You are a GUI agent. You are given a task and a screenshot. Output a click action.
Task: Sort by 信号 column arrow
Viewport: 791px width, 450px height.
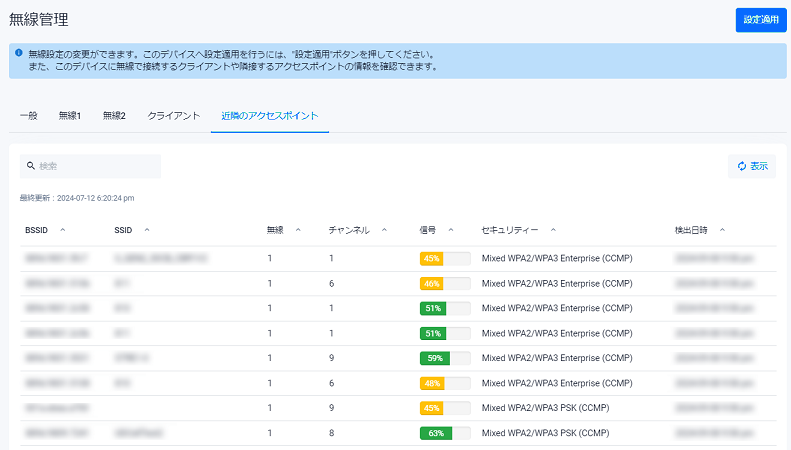pyautogui.click(x=451, y=230)
